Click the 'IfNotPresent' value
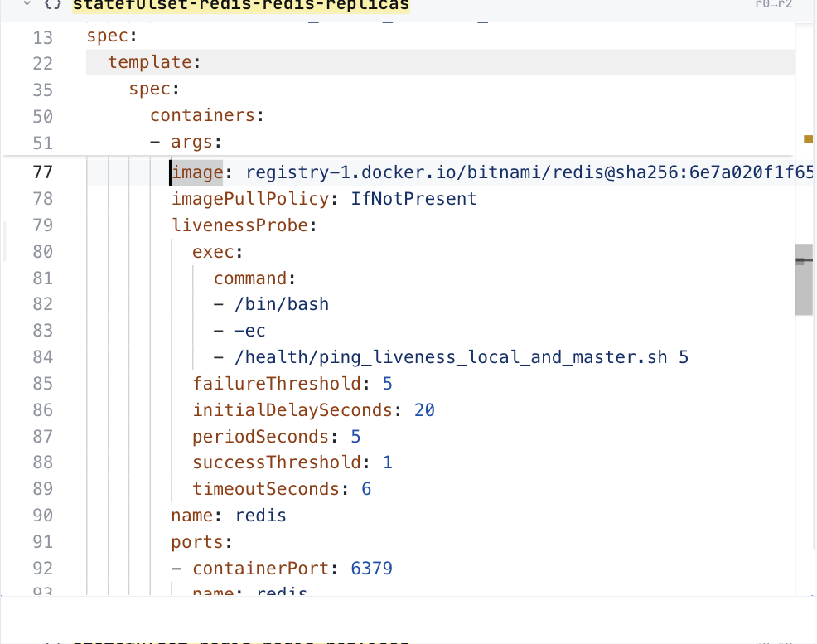Viewport: 817px width, 644px height. point(413,199)
